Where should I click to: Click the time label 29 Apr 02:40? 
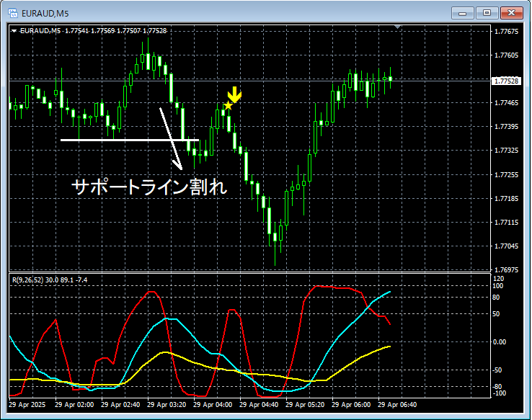pos(120,405)
